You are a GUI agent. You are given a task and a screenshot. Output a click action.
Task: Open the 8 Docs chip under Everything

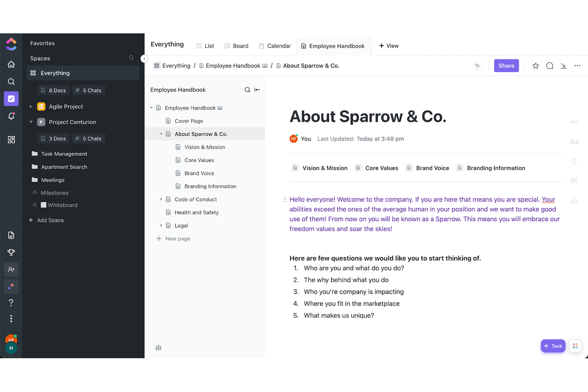[x=54, y=91]
